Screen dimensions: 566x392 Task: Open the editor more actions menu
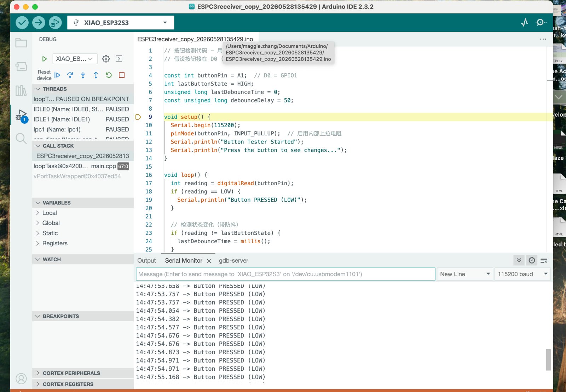[x=543, y=39]
